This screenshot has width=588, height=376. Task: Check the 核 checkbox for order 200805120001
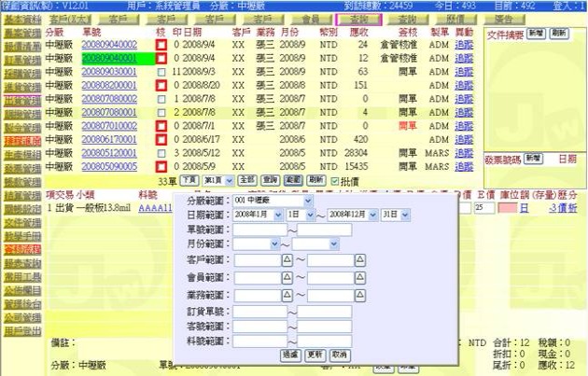pyautogui.click(x=161, y=152)
